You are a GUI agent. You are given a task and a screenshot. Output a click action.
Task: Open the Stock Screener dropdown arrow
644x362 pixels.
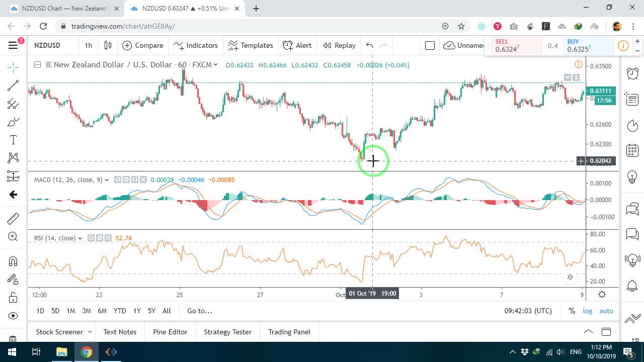point(90,332)
